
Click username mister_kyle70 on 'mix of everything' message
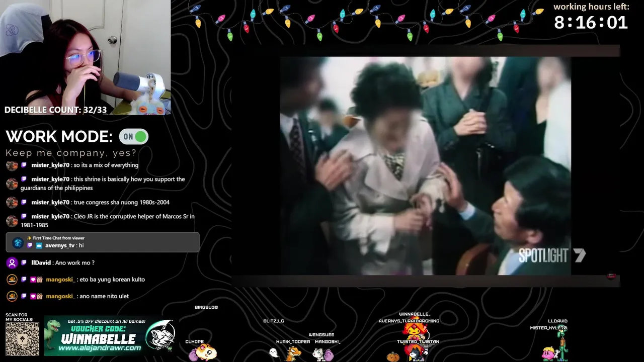point(50,165)
